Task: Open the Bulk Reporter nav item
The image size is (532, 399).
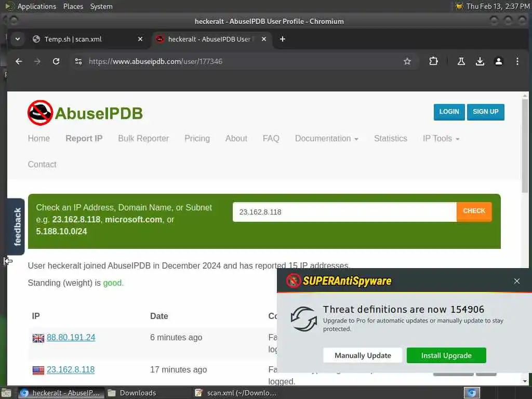Action: pyautogui.click(x=143, y=138)
